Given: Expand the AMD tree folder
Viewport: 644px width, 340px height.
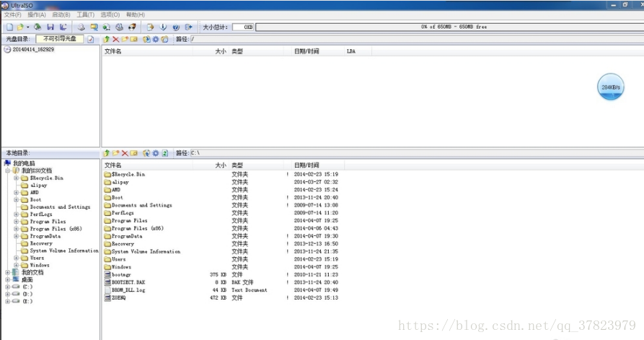Looking at the screenshot, I should (16, 193).
